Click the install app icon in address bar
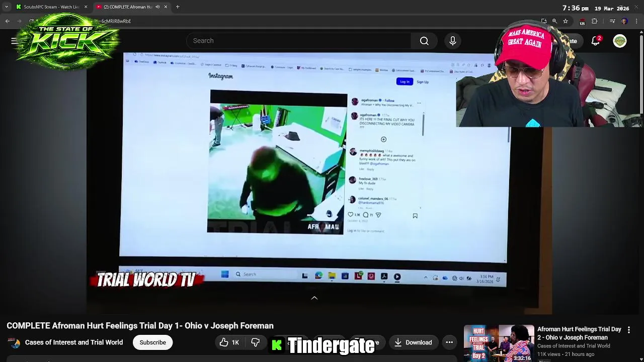 click(544, 21)
